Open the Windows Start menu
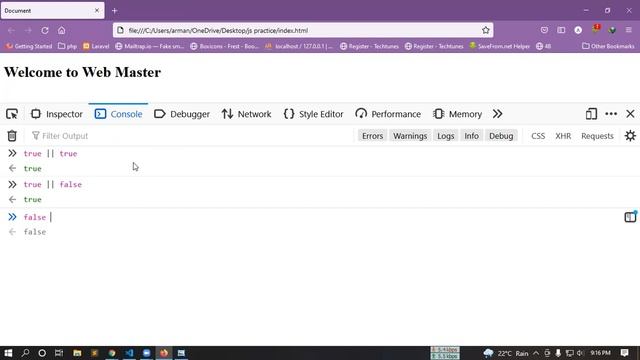 [x=8, y=353]
